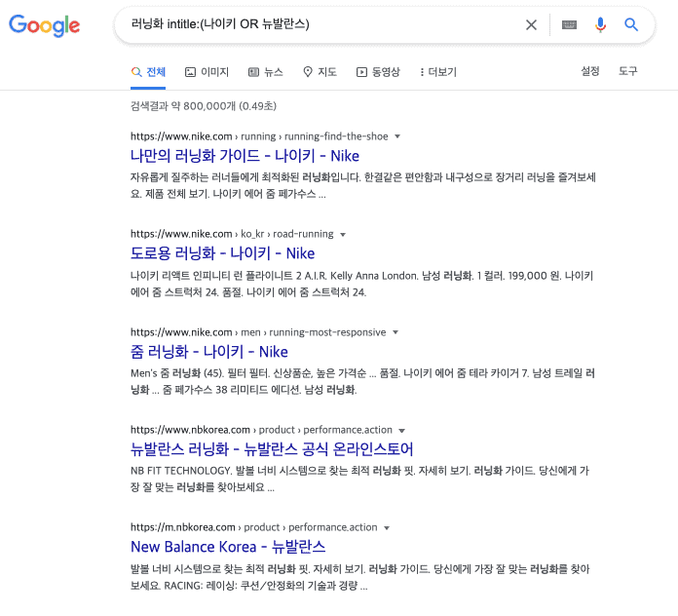Screen dimensions: 678x616
Task: Expand arrow next to ko_kr road-running URL
Action: tap(343, 235)
